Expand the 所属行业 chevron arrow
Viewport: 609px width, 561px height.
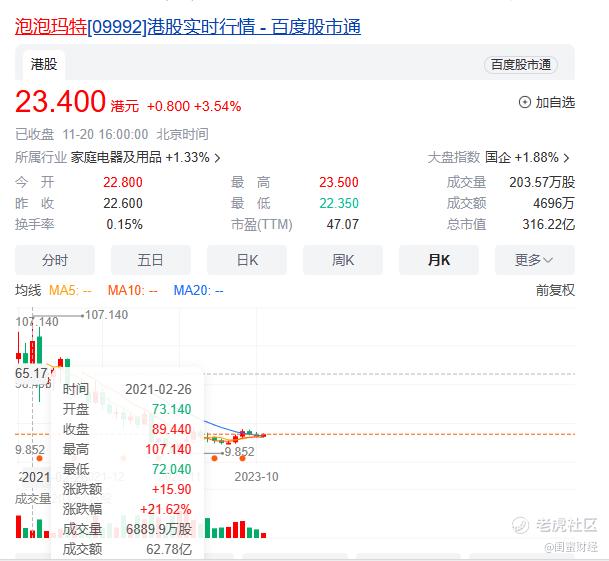pyautogui.click(x=218, y=158)
